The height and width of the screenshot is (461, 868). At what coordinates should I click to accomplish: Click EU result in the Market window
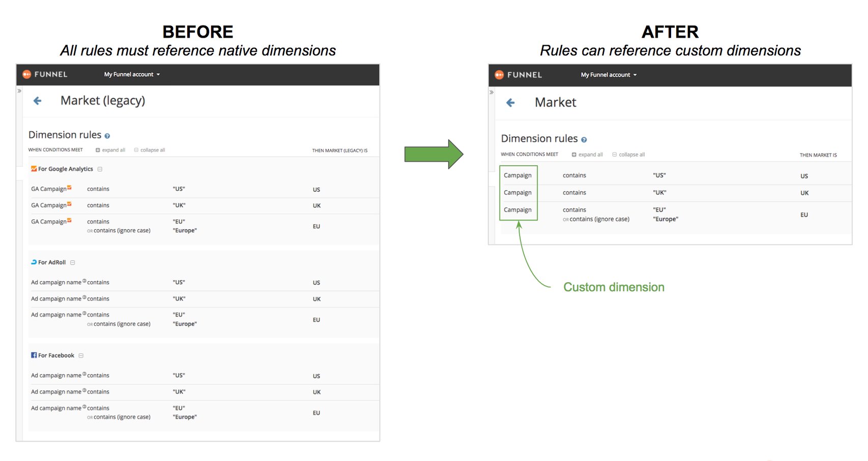click(804, 215)
